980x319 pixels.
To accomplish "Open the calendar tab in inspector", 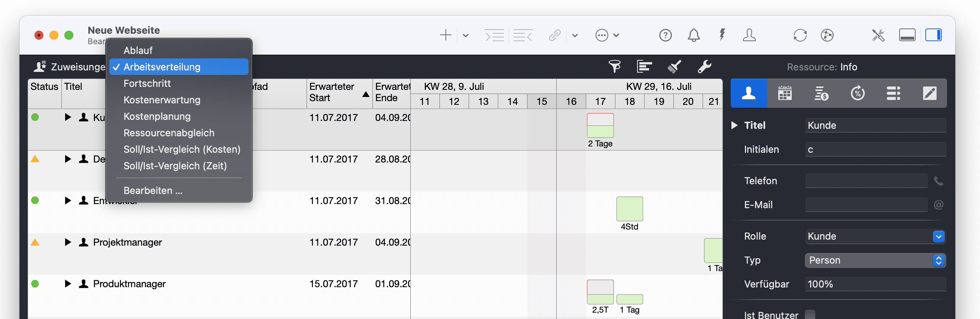I will pos(785,93).
